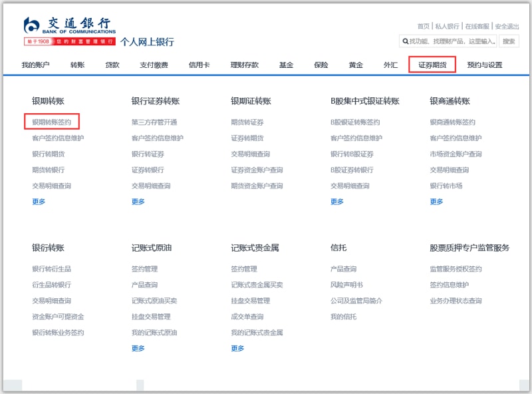This screenshot has height=394, width=532.
Task: Open 第三方存管开通 link
Action: [x=154, y=122]
